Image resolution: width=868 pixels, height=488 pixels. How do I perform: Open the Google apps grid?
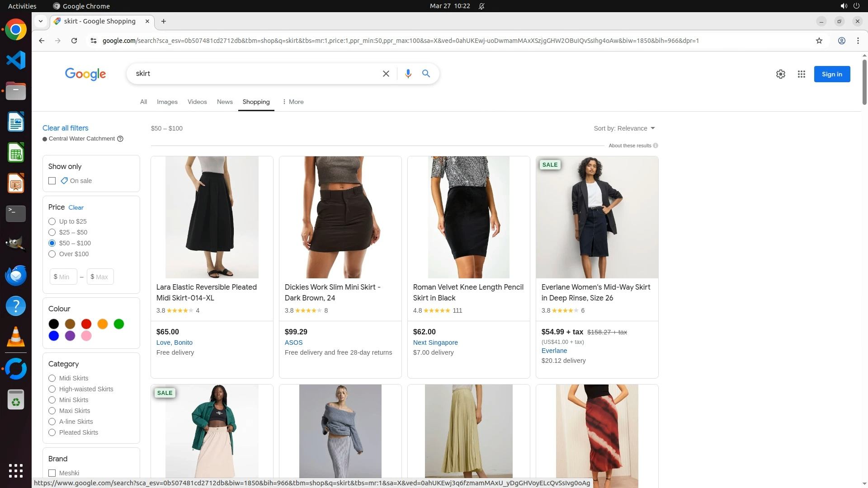801,74
